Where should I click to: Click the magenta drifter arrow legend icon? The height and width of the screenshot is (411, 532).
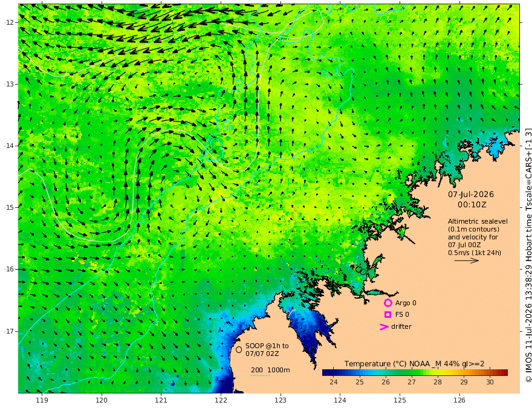(384, 326)
